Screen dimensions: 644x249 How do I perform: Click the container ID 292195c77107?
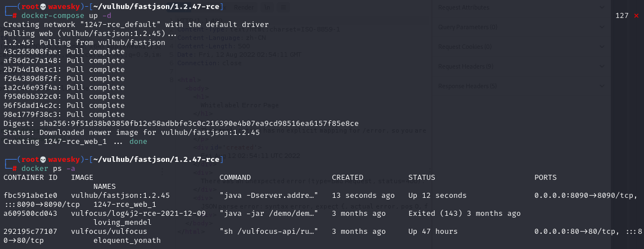(30, 232)
